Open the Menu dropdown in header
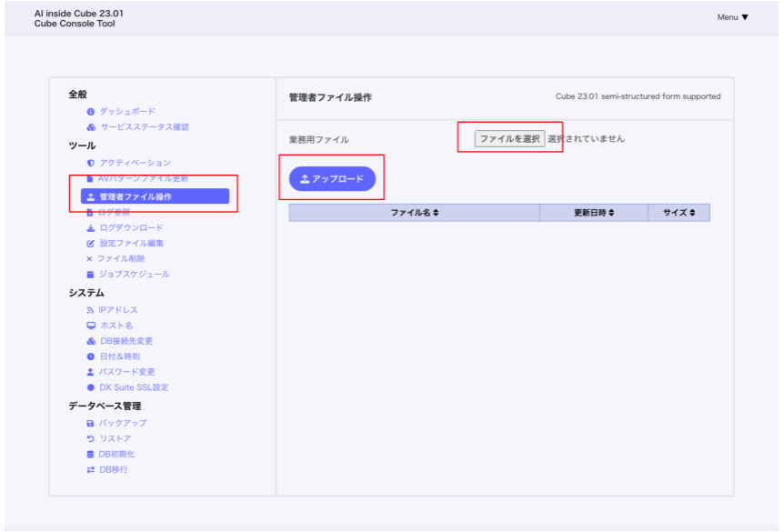 pyautogui.click(x=732, y=17)
